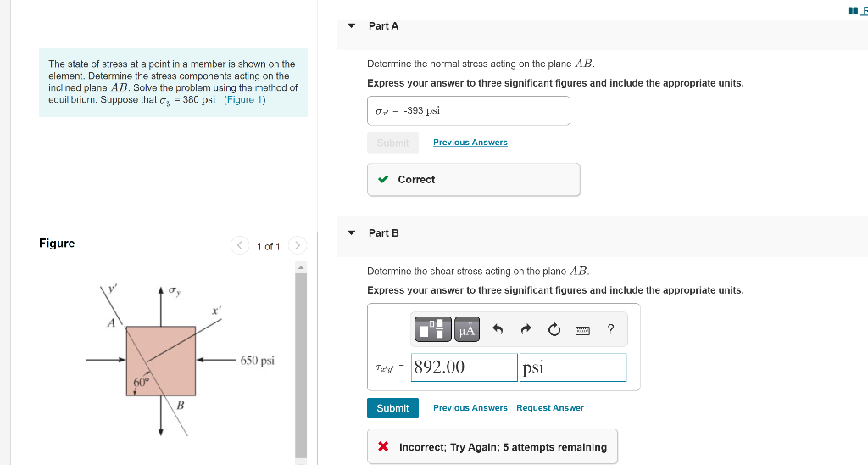Undo last edit in answer box
The width and height of the screenshot is (868, 465).
pos(498,329)
